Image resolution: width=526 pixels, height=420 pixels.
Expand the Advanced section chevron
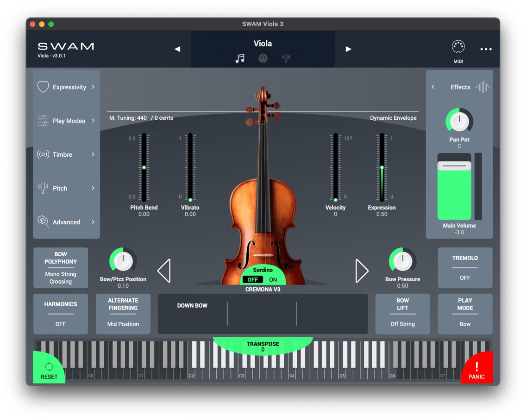pyautogui.click(x=93, y=222)
